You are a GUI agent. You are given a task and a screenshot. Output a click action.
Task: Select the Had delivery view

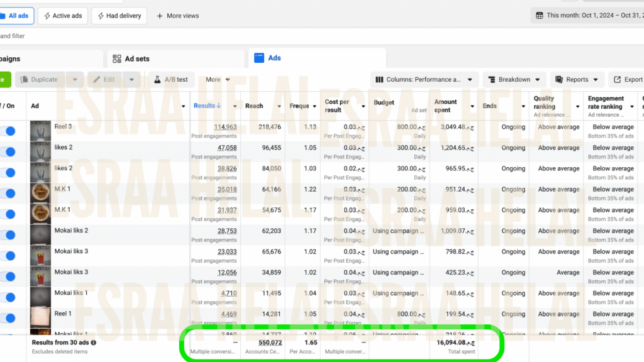(x=119, y=16)
